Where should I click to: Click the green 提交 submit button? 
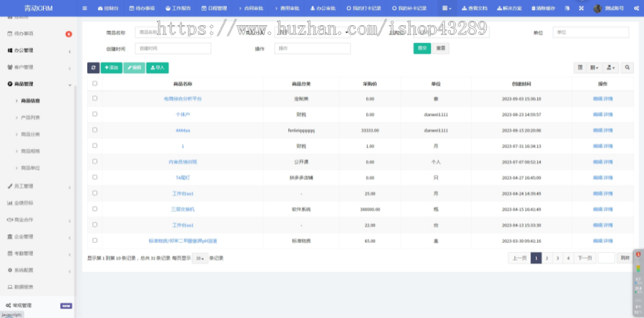[421, 48]
